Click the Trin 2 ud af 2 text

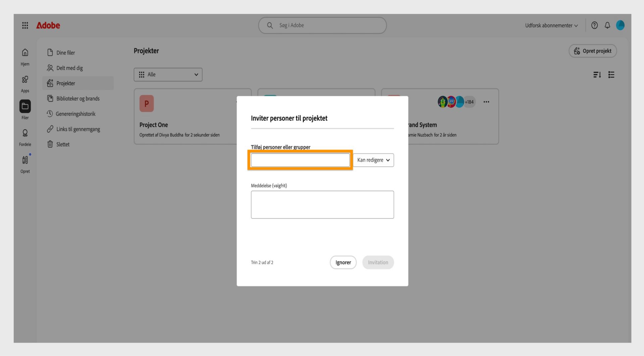262,262
